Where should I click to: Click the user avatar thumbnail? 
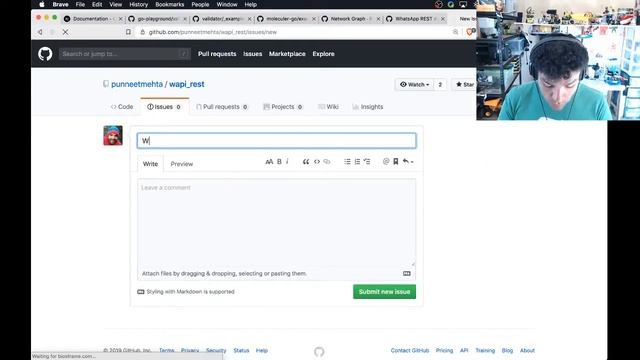(113, 136)
